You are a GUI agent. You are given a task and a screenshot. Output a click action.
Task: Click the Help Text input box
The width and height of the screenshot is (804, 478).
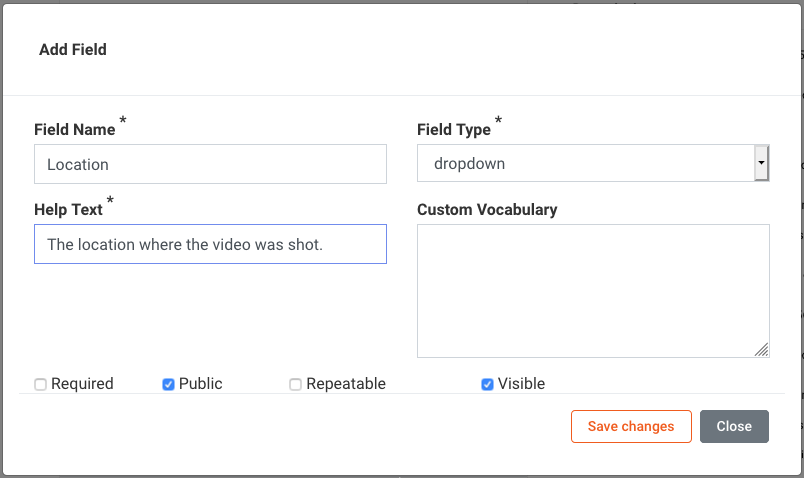210,244
